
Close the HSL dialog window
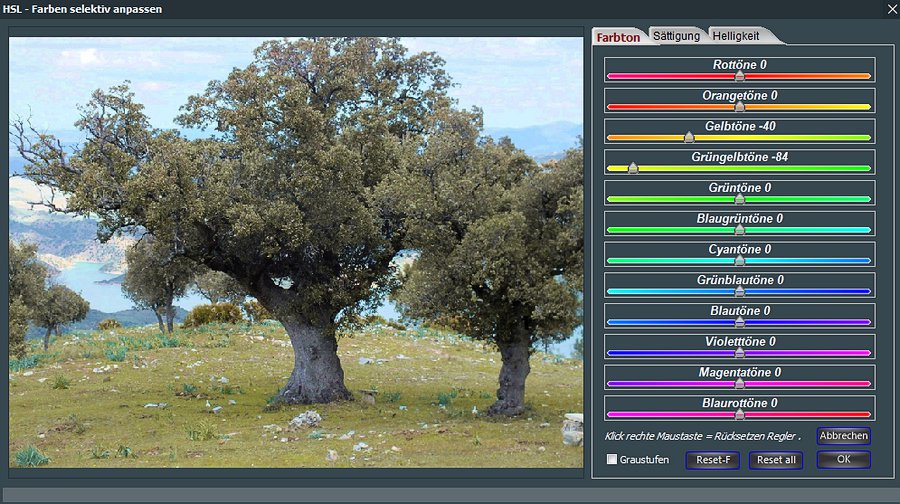[891, 9]
